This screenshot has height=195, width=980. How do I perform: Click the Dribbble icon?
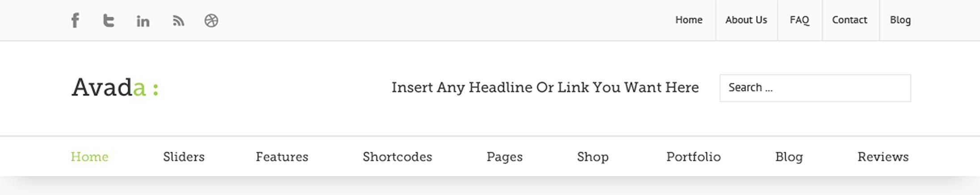(211, 21)
